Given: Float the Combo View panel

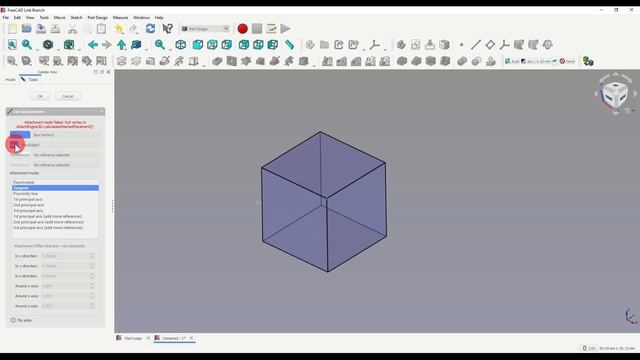Looking at the screenshot, I should pos(102,72).
